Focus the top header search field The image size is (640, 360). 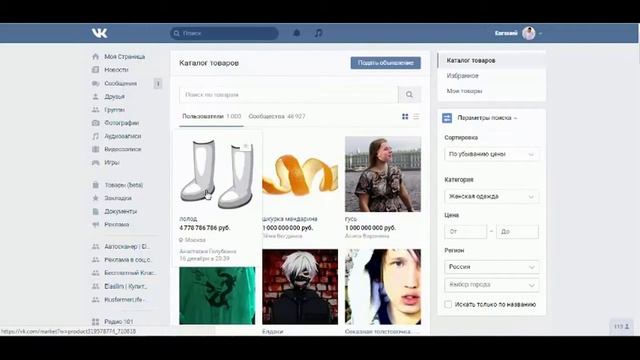pyautogui.click(x=224, y=33)
